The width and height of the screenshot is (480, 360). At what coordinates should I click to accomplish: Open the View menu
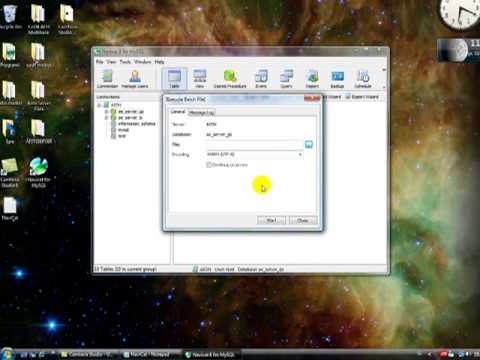click(x=111, y=62)
